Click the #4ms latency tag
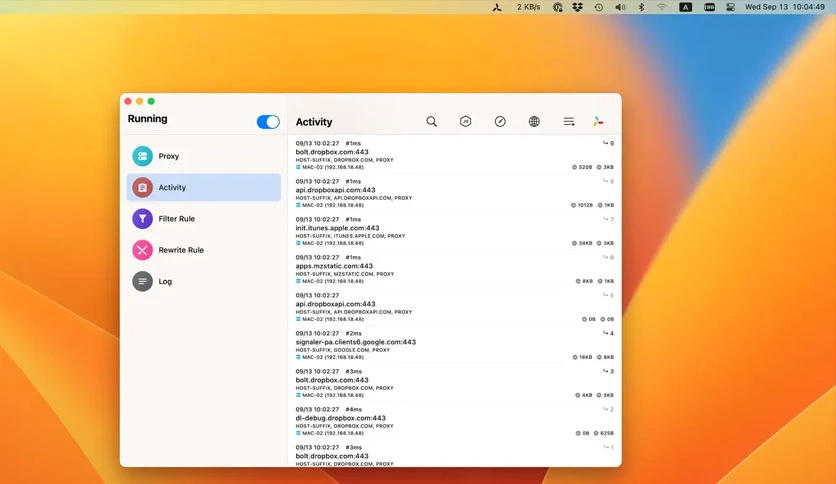The image size is (836, 484). pyautogui.click(x=353, y=409)
